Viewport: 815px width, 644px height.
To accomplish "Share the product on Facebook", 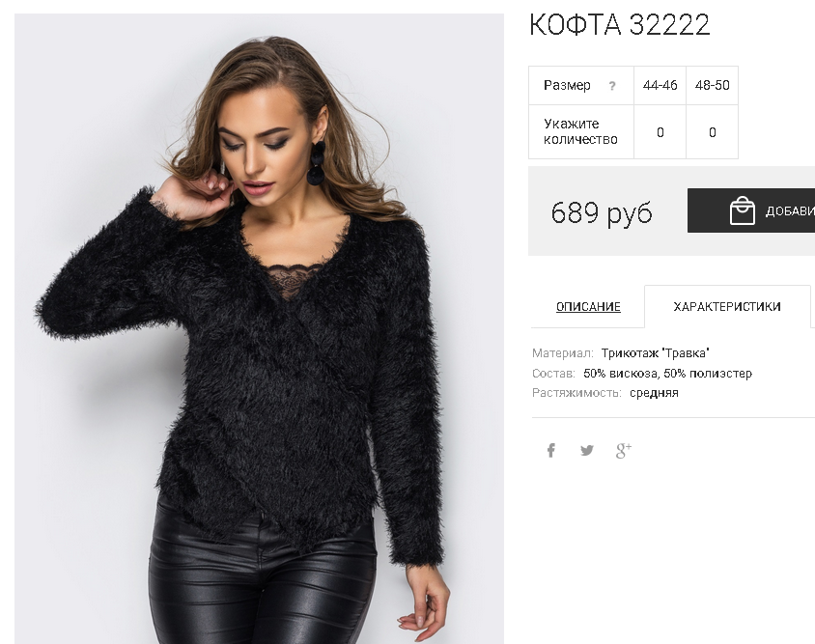I will click(x=551, y=450).
